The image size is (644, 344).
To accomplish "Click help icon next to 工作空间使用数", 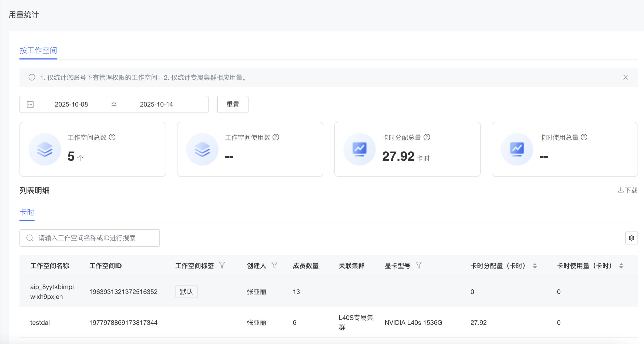I will point(276,137).
